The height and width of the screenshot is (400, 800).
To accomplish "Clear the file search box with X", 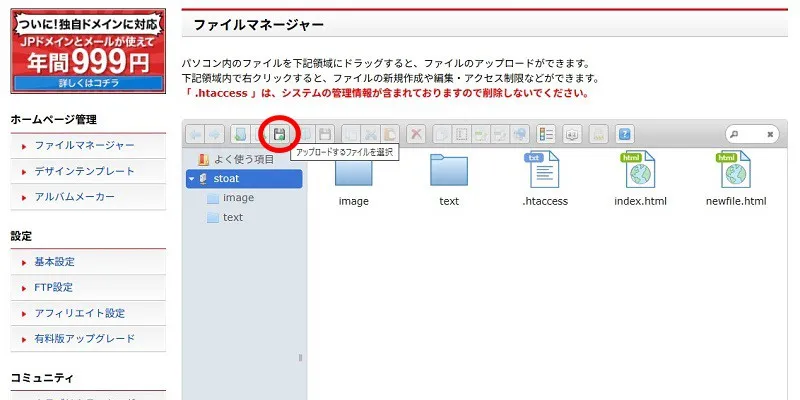I will coord(770,135).
